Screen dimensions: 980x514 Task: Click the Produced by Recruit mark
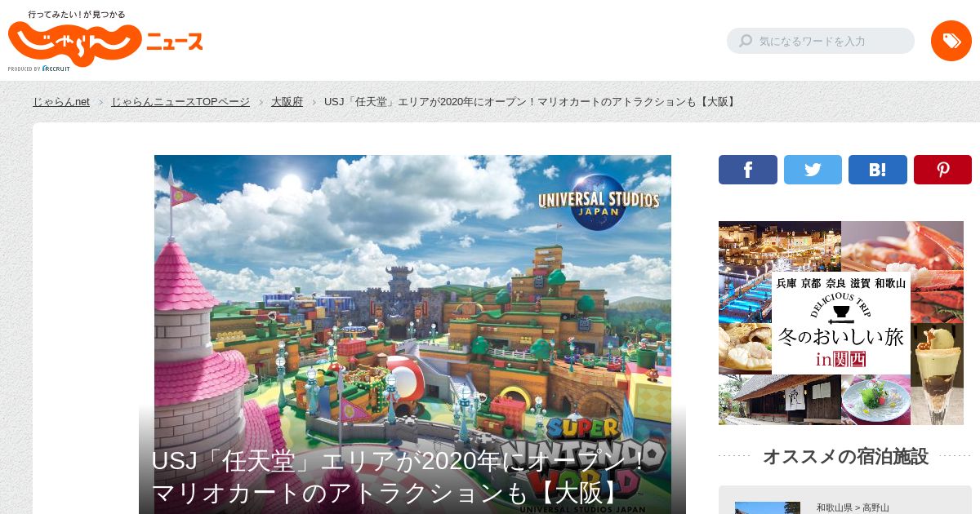click(x=39, y=69)
